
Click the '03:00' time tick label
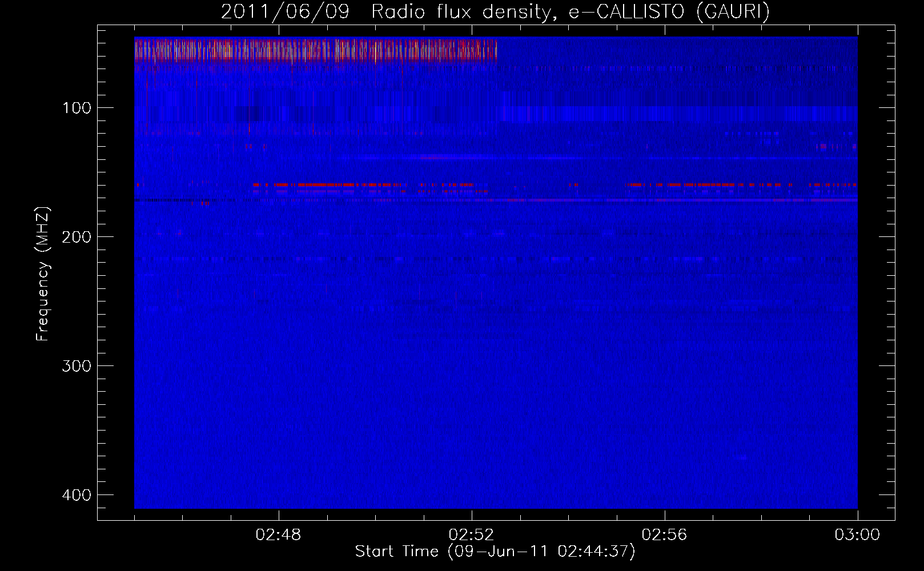(x=857, y=536)
